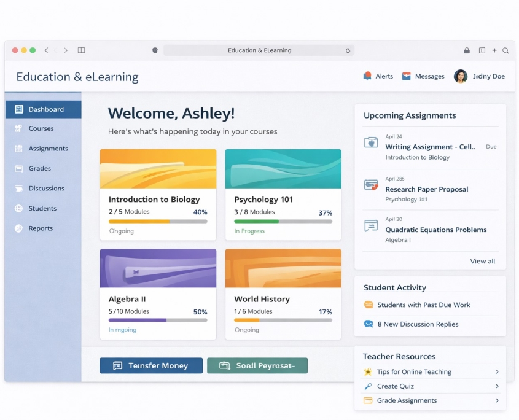
Task: Click the Quadratic Equations assignment icon
Action: point(370,226)
